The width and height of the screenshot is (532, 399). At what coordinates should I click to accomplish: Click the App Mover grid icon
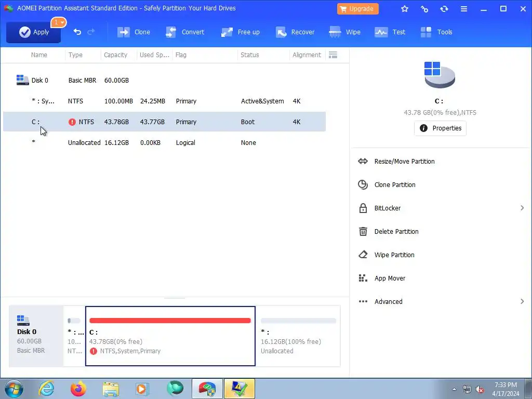(363, 278)
